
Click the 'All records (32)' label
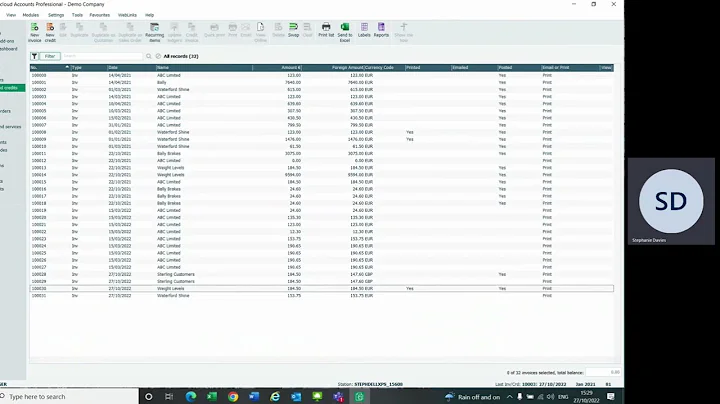coord(181,56)
